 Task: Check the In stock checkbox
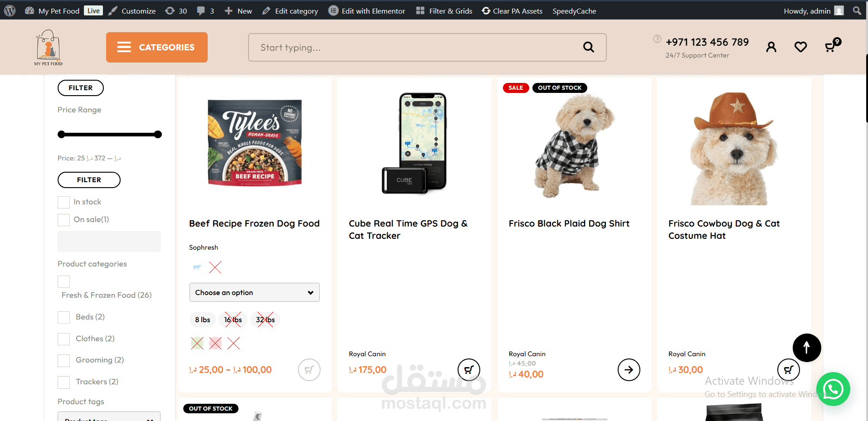point(63,202)
